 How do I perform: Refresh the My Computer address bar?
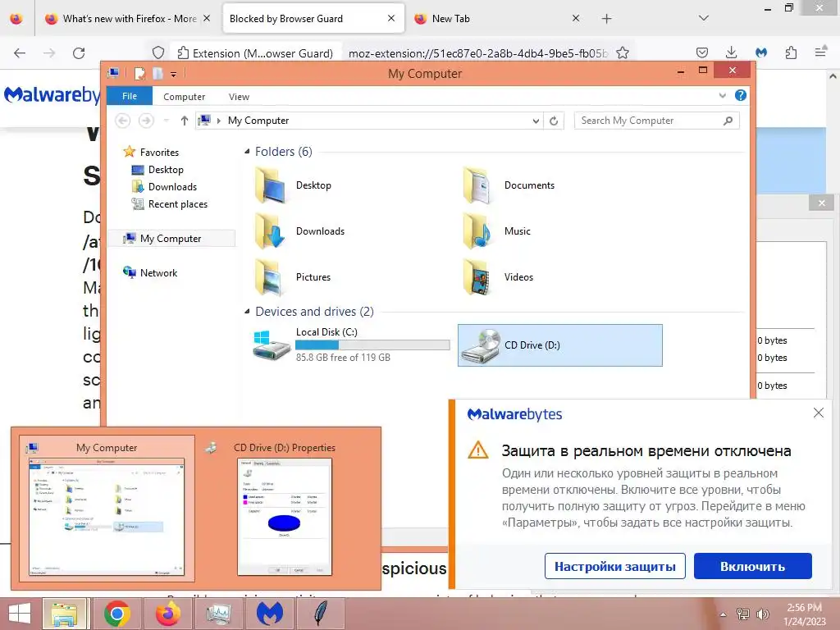click(554, 121)
